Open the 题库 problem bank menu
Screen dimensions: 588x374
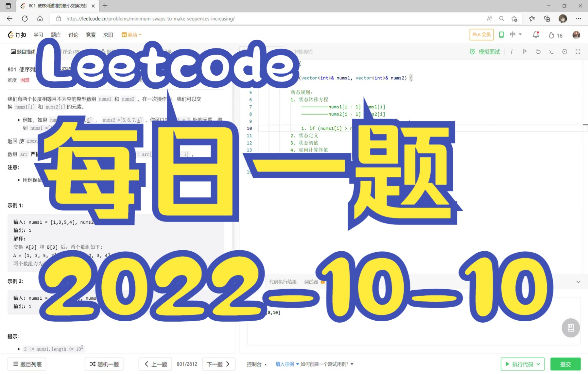click(x=56, y=35)
